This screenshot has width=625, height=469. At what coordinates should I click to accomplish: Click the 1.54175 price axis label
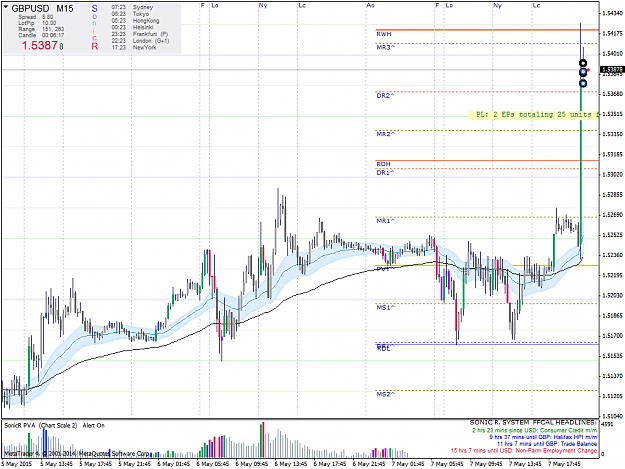(x=612, y=33)
